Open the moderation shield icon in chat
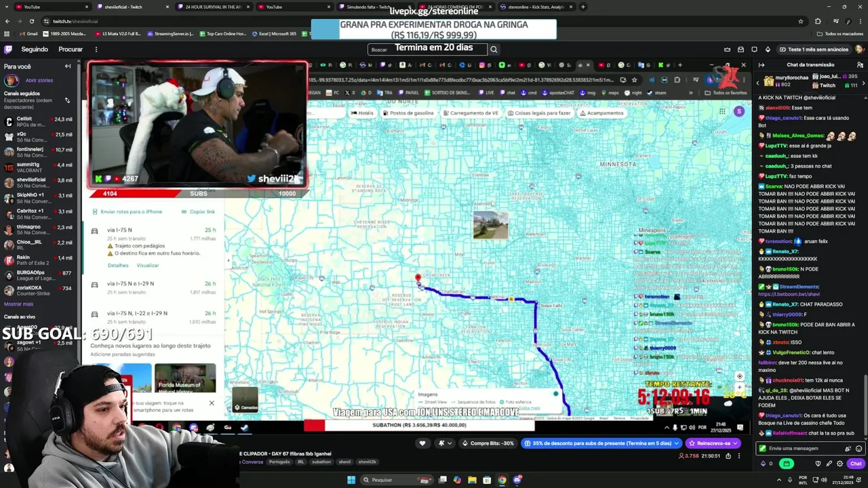This screenshot has height=488, width=868. (x=818, y=464)
